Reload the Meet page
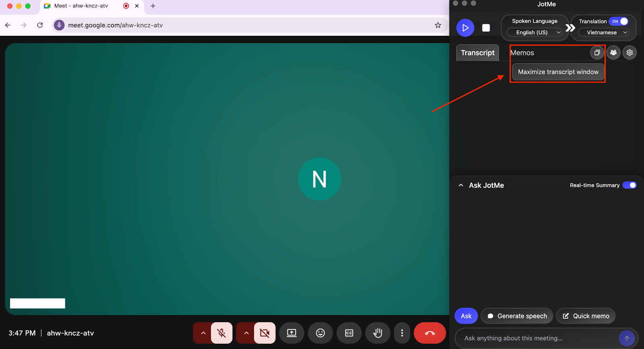This screenshot has width=644, height=349. coord(40,25)
